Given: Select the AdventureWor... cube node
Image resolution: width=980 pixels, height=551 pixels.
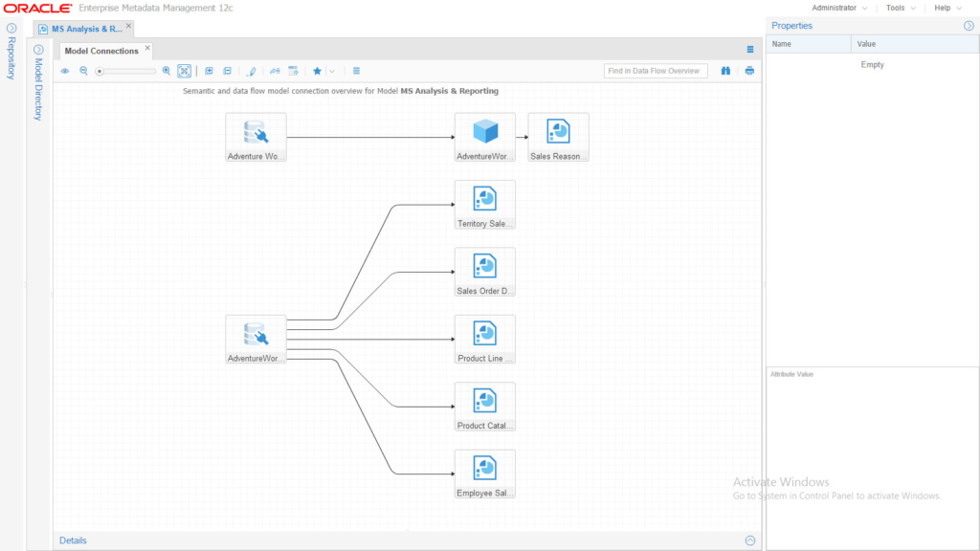Looking at the screenshot, I should (485, 138).
